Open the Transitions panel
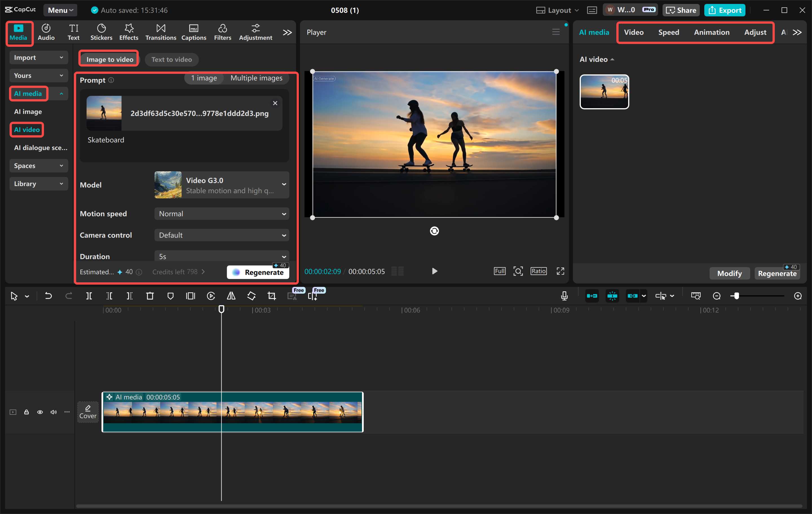Viewport: 812px width, 514px height. point(161,32)
